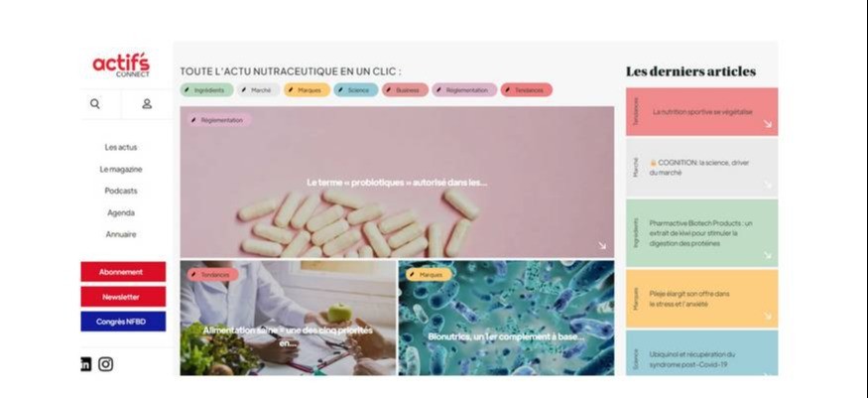Click the blue Congrès NFBD button

tap(123, 322)
